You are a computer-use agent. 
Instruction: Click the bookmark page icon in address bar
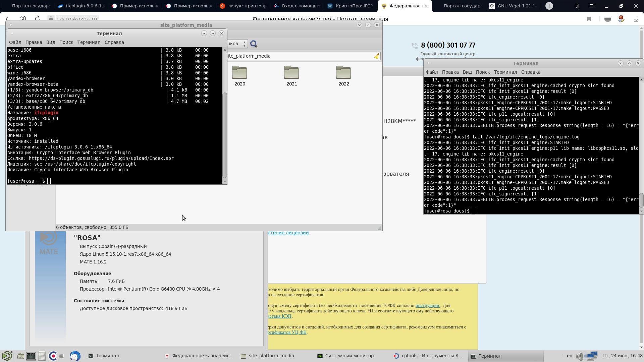pyautogui.click(x=589, y=19)
